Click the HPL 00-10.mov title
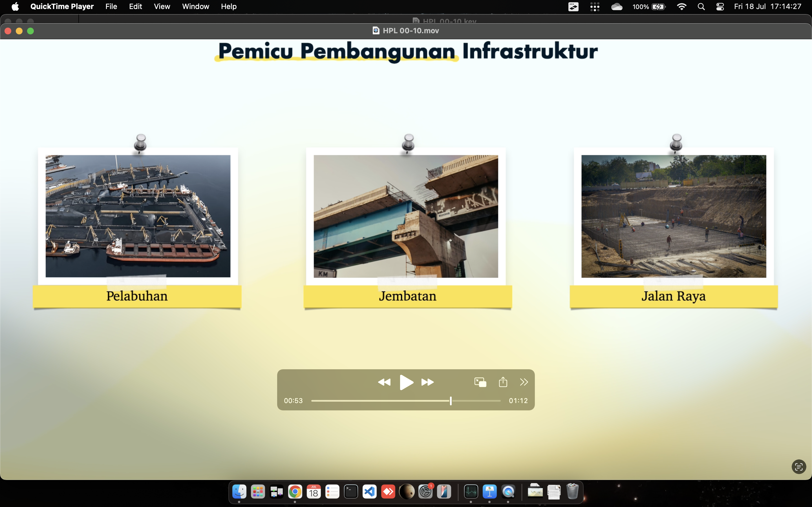The height and width of the screenshot is (507, 812). [410, 31]
